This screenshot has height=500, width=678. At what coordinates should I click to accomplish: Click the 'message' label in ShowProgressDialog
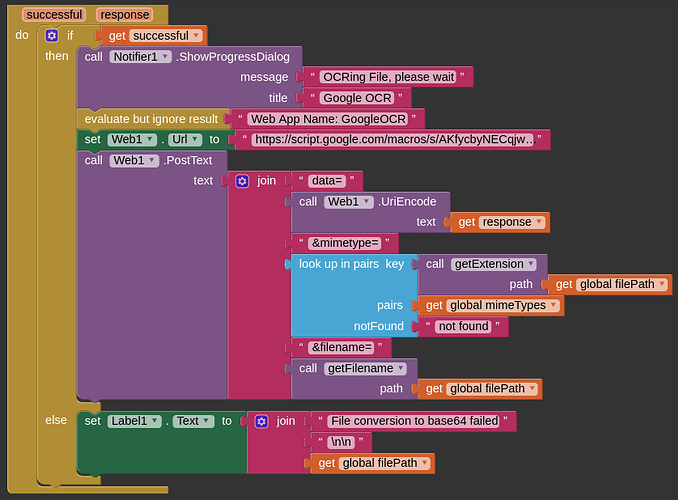pyautogui.click(x=264, y=77)
